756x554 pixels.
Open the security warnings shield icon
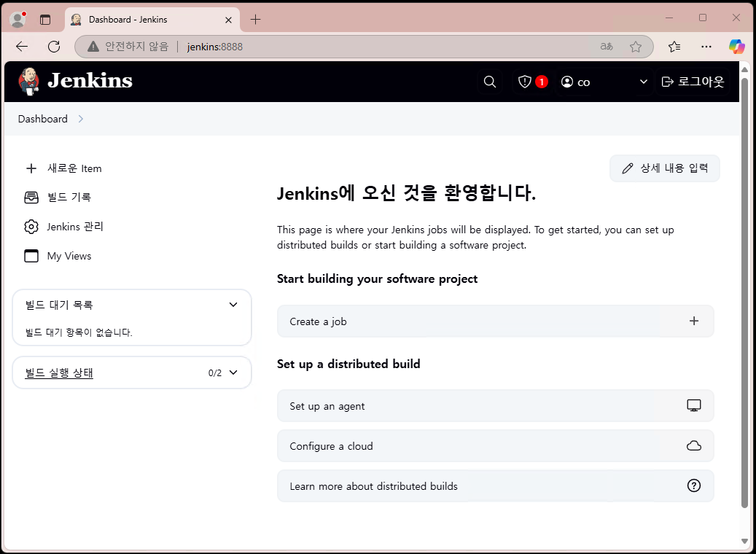pos(525,82)
